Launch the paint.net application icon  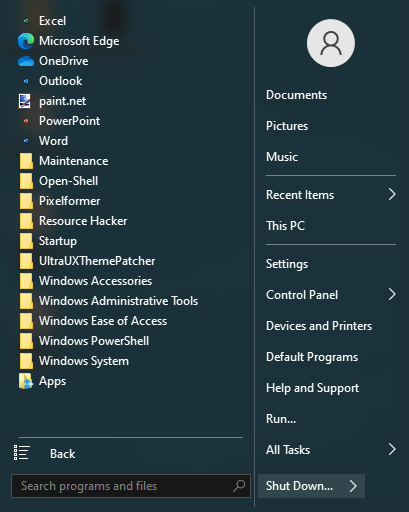(x=26, y=101)
